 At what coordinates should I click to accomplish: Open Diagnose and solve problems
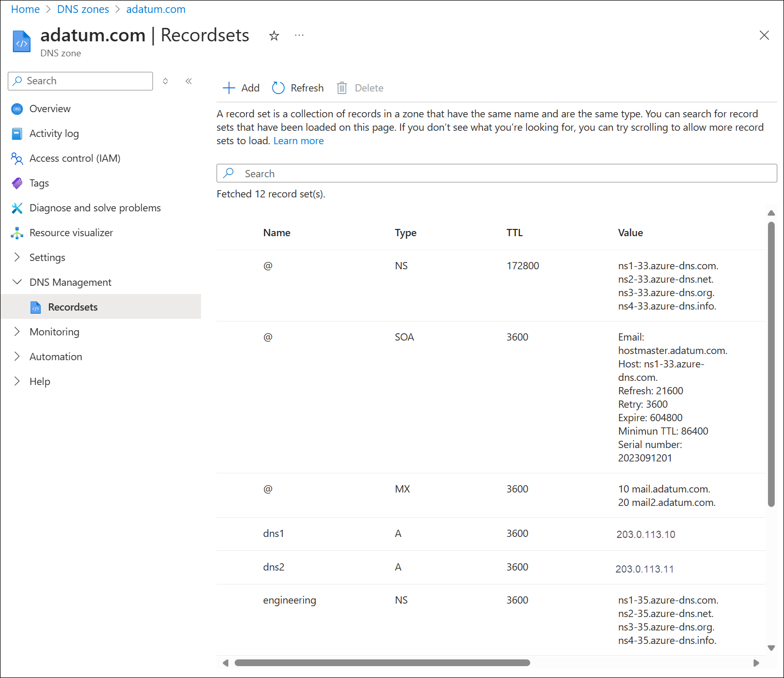coord(95,208)
